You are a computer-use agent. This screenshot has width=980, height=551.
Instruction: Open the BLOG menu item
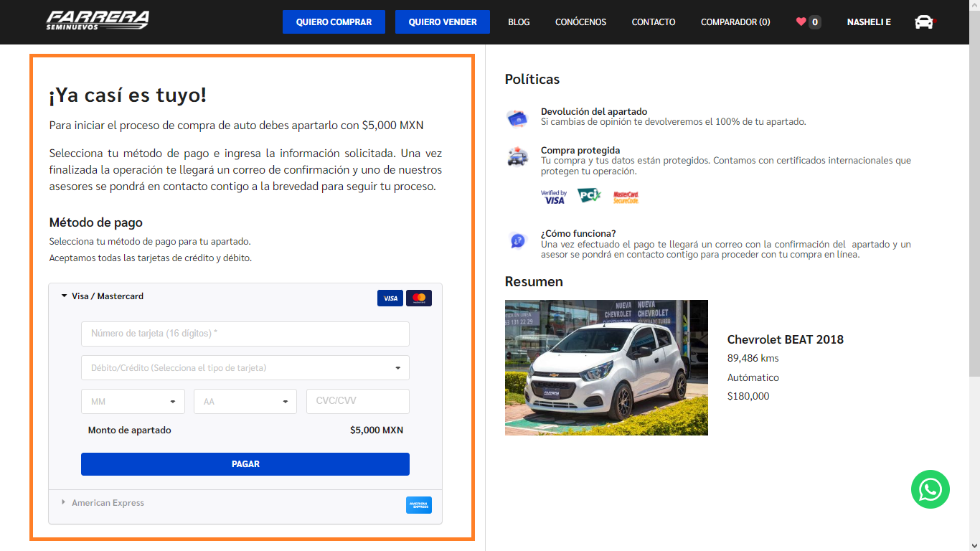[x=519, y=22]
